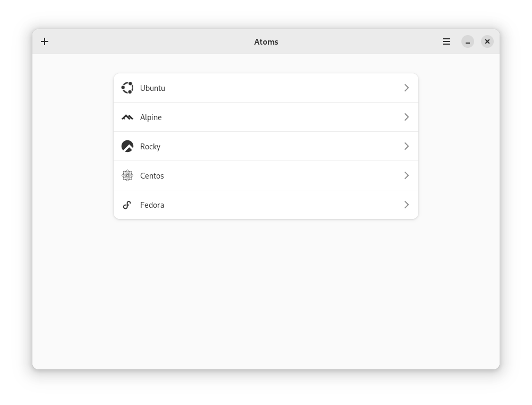Expand the Centos row chevron

(x=407, y=175)
